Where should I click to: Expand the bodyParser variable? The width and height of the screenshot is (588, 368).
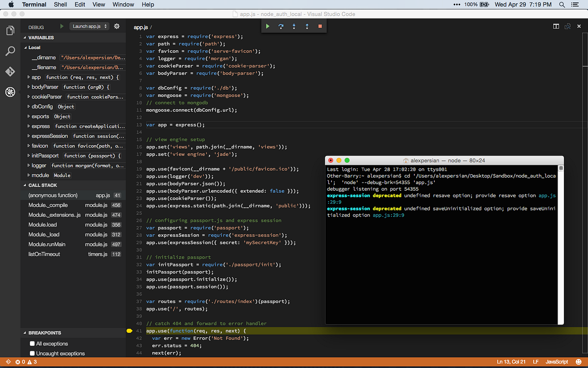(28, 87)
